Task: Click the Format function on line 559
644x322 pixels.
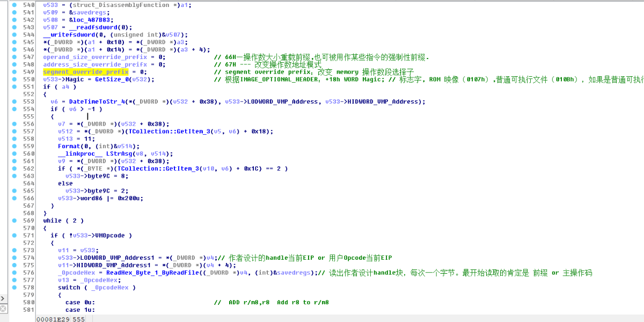Action: click(69, 146)
